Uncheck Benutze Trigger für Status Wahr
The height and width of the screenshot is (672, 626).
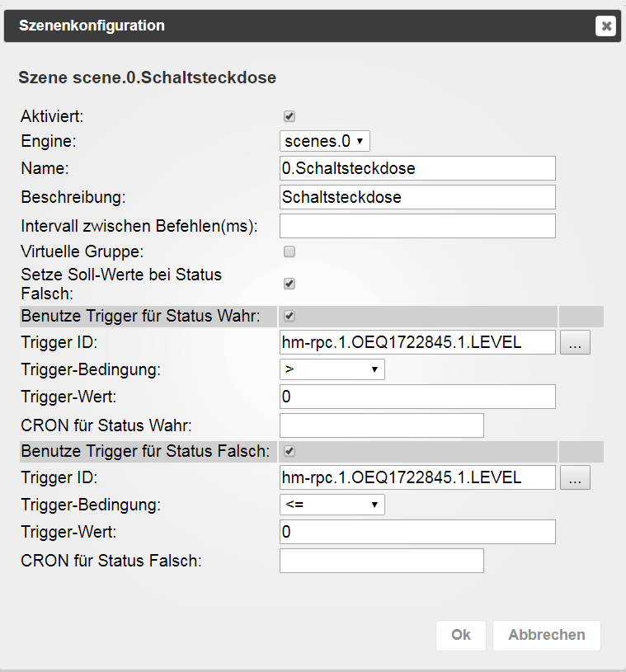tap(289, 316)
